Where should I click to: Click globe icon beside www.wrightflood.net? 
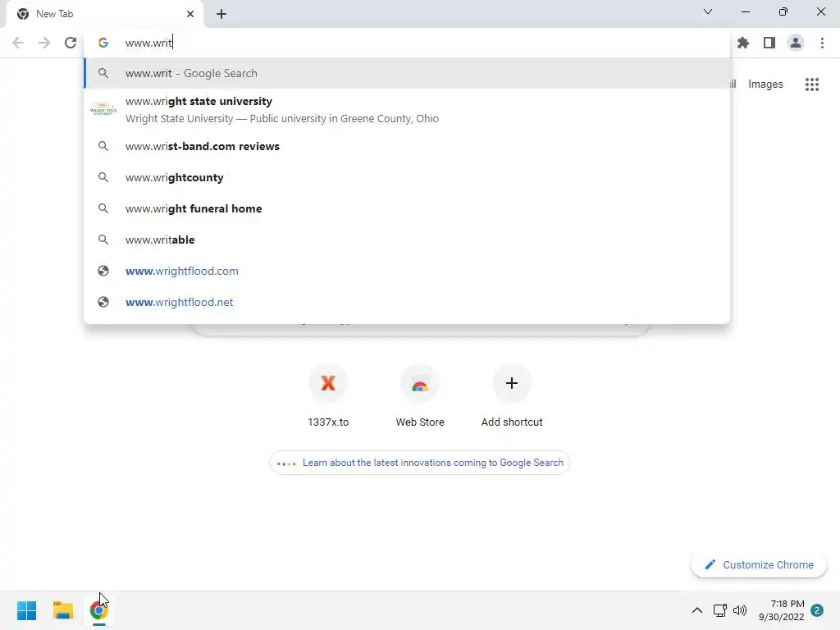(x=103, y=302)
